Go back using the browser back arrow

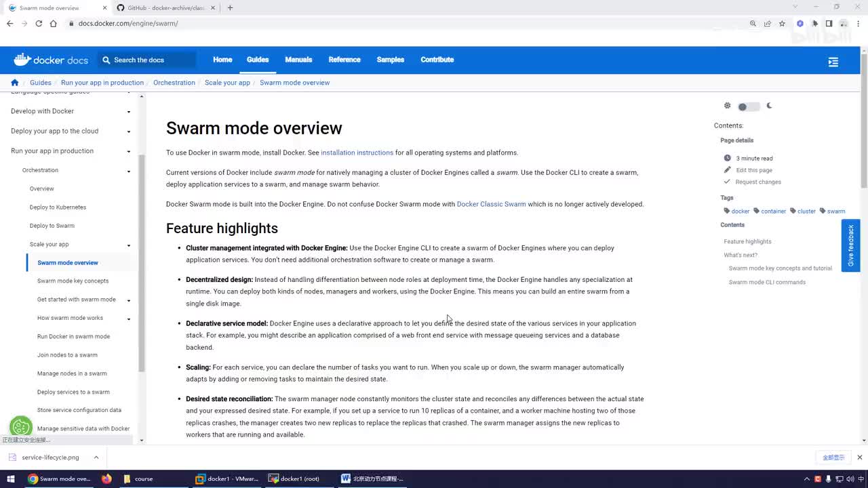[x=9, y=24]
